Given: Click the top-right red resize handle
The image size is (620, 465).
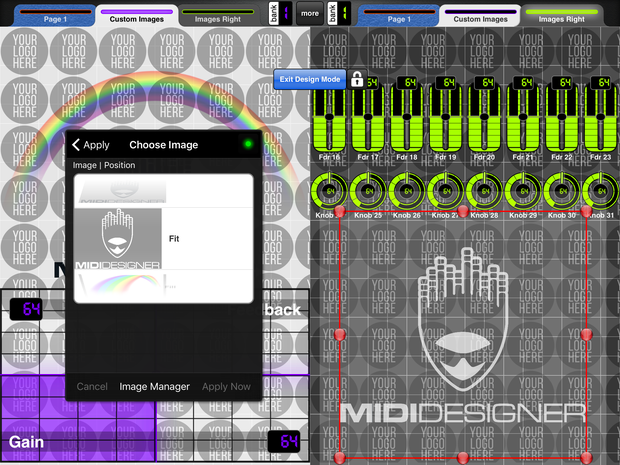Looking at the screenshot, I should tap(586, 211).
